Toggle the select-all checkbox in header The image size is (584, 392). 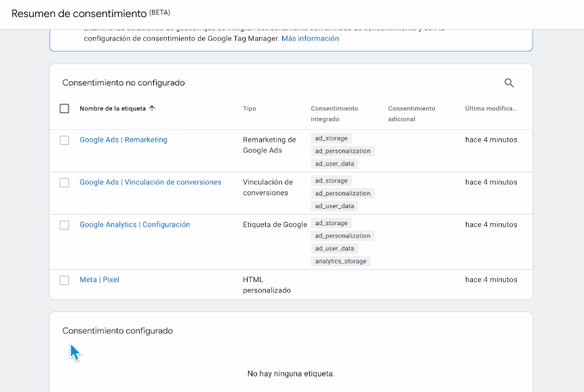[x=64, y=109]
